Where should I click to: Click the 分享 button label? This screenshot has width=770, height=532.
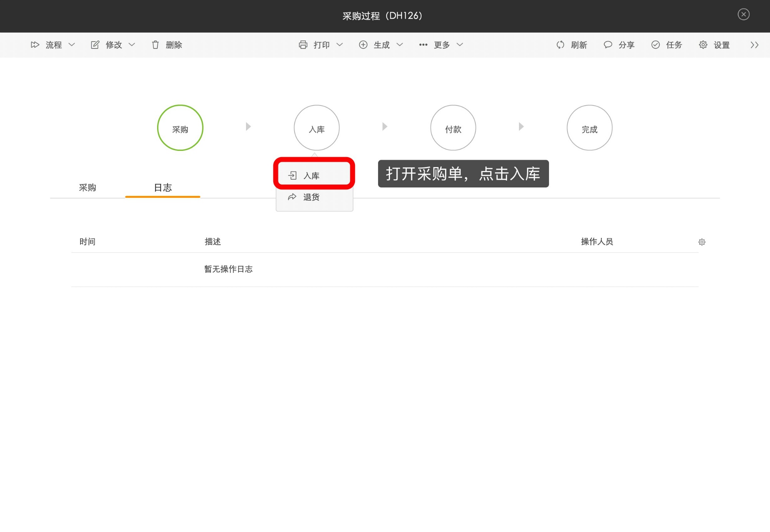626,45
